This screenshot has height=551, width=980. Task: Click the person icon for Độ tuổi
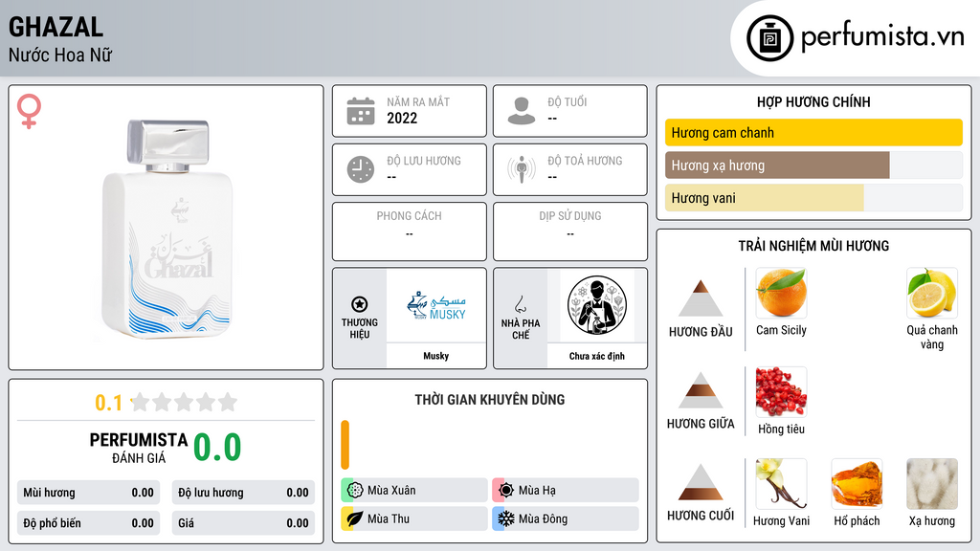tap(522, 111)
